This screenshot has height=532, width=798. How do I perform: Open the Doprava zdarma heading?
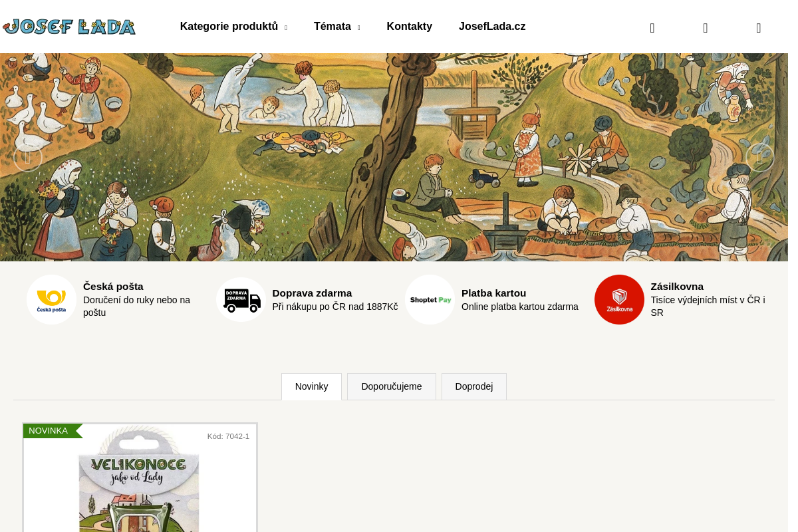312,293
